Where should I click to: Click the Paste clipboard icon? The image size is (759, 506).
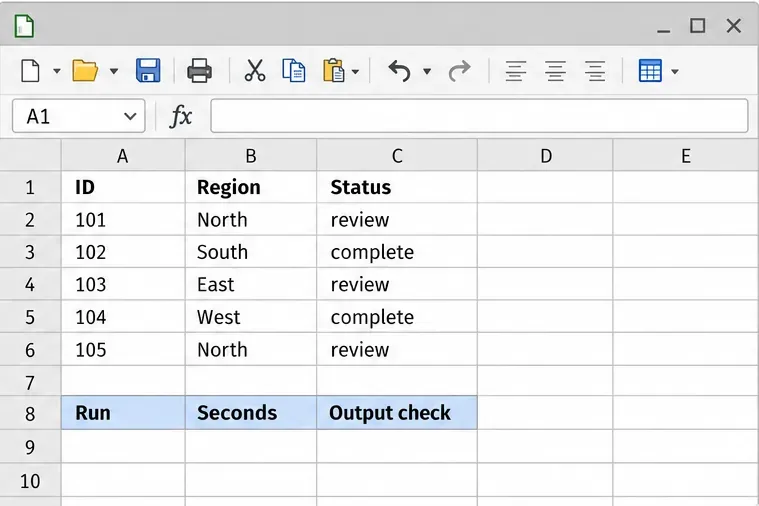(334, 71)
